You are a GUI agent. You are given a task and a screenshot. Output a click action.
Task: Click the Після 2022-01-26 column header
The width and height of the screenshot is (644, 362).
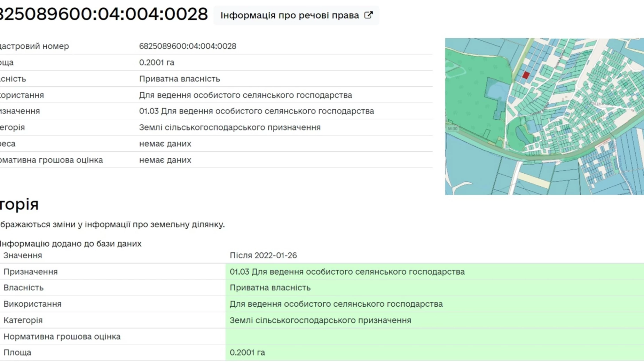[263, 255]
